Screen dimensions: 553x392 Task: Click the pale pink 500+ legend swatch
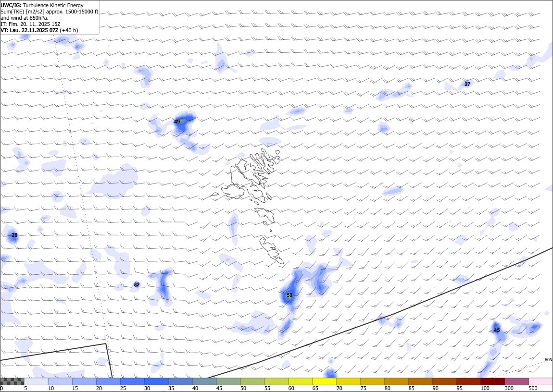pyautogui.click(x=540, y=381)
